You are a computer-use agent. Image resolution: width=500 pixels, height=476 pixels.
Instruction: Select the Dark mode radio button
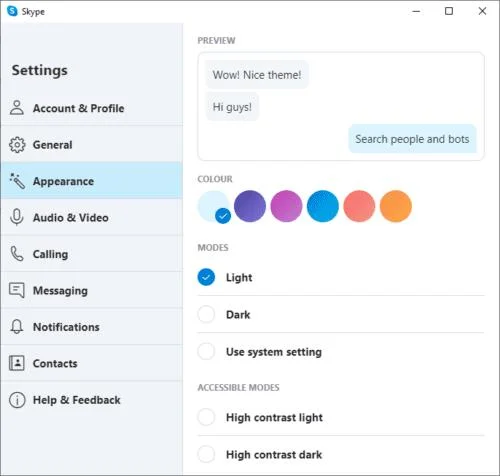[206, 314]
